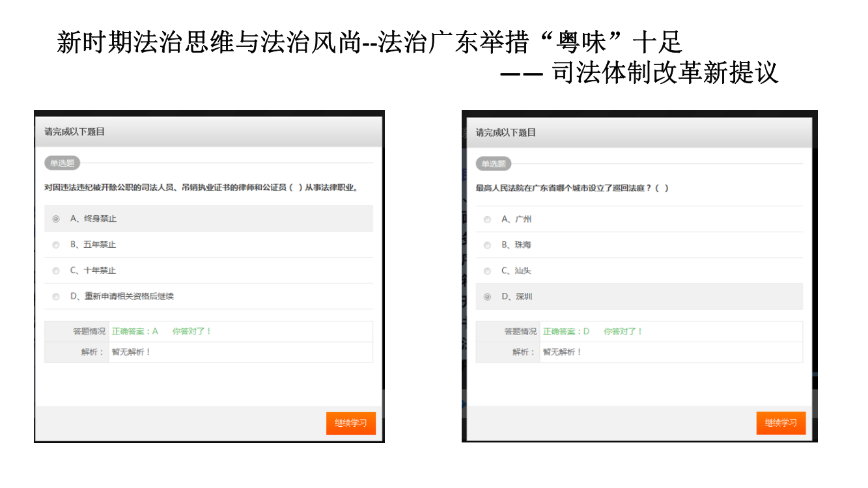868x488 pixels.
Task: Click option text 广州
Action: (x=523, y=219)
